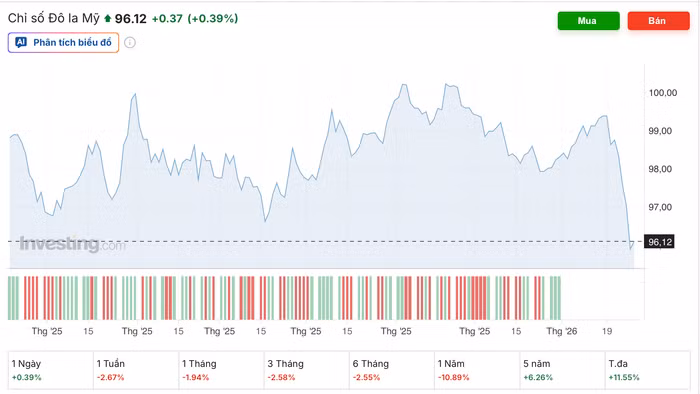The image size is (700, 394).
Task: Select the 1 Năm timeframe tab
Action: pyautogui.click(x=477, y=370)
